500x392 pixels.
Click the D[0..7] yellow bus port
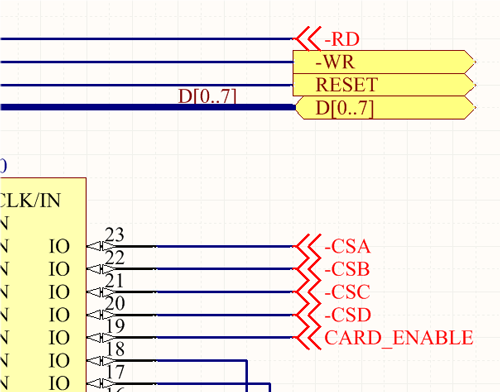385,108
